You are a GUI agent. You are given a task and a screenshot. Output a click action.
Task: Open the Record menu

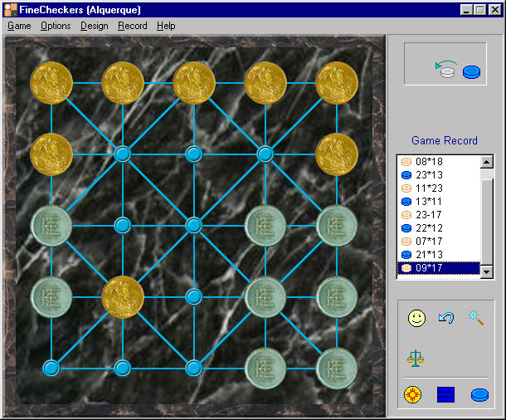point(133,26)
